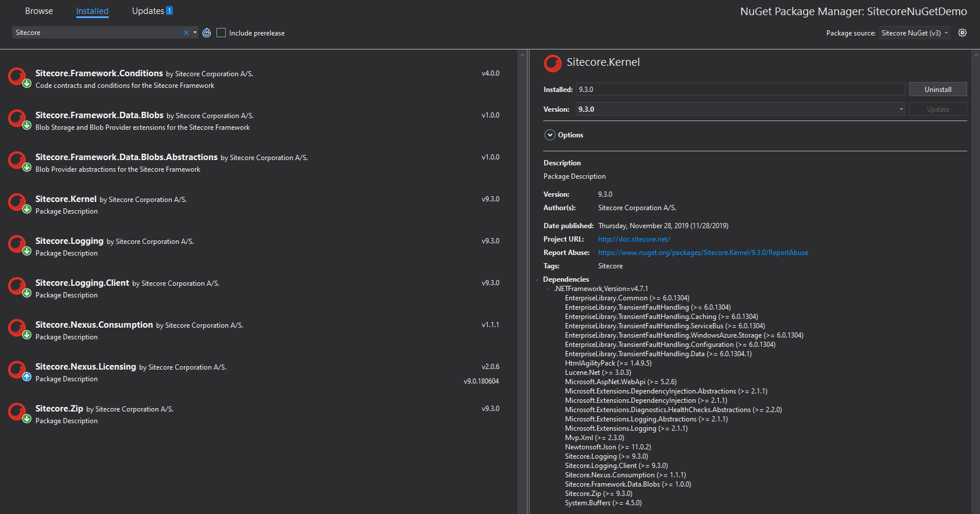Clear the Sitecore search text with X

[x=186, y=33]
